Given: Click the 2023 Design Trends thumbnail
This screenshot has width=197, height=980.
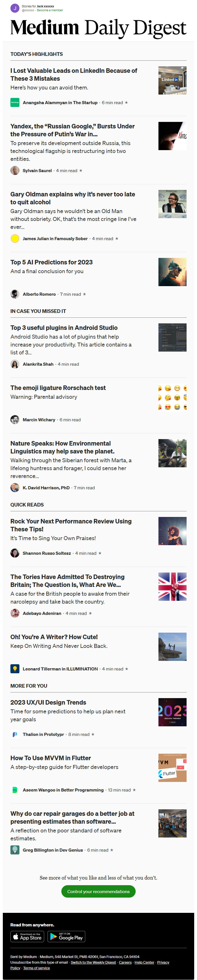Looking at the screenshot, I should (x=172, y=712).
